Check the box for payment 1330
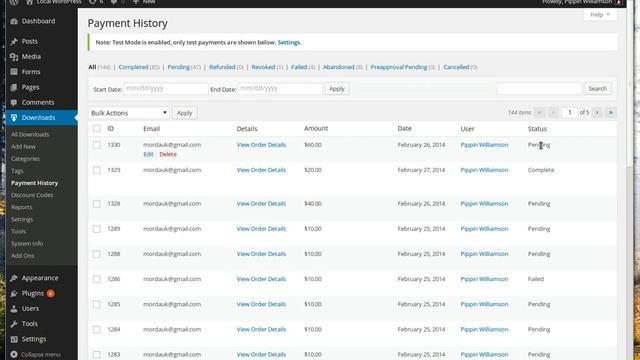Viewport: 640px width, 360px height. [97, 145]
